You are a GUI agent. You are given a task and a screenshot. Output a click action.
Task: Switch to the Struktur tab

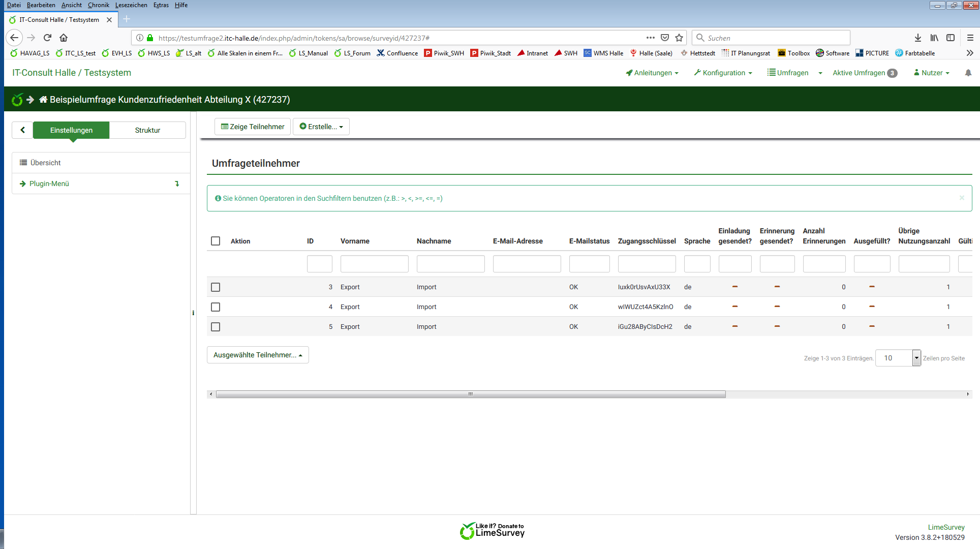[147, 130]
